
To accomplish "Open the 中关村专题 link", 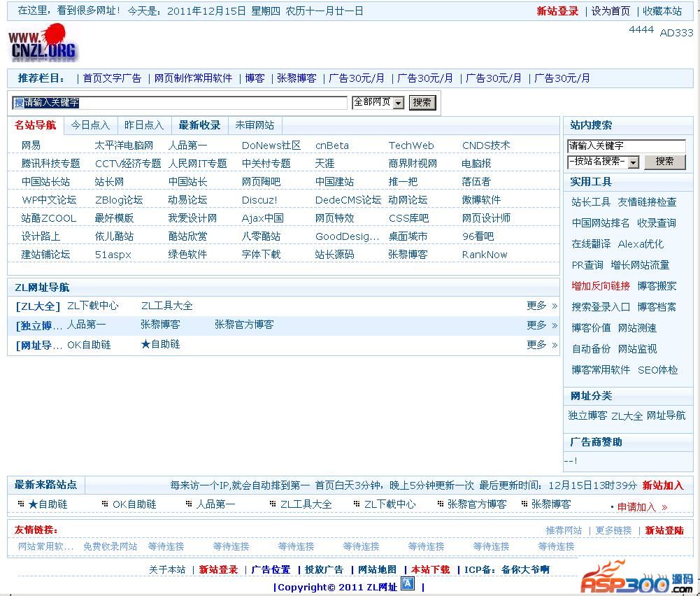I will point(266,164).
